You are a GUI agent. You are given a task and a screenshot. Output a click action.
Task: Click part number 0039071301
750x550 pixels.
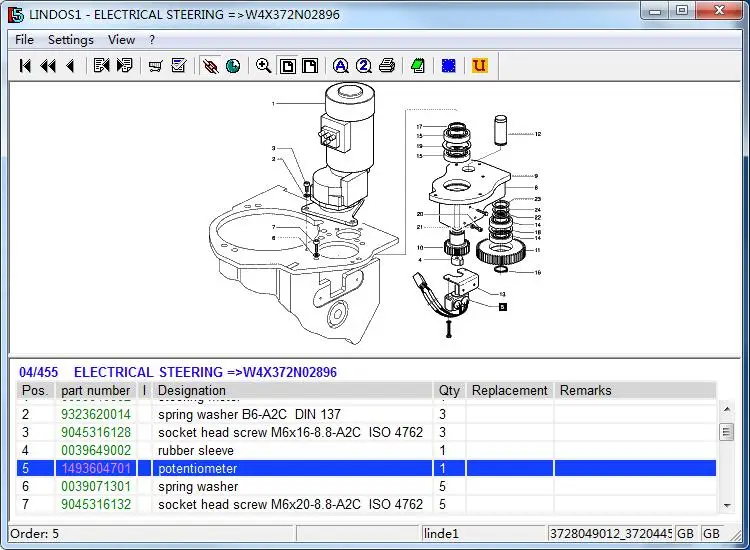coord(96,486)
